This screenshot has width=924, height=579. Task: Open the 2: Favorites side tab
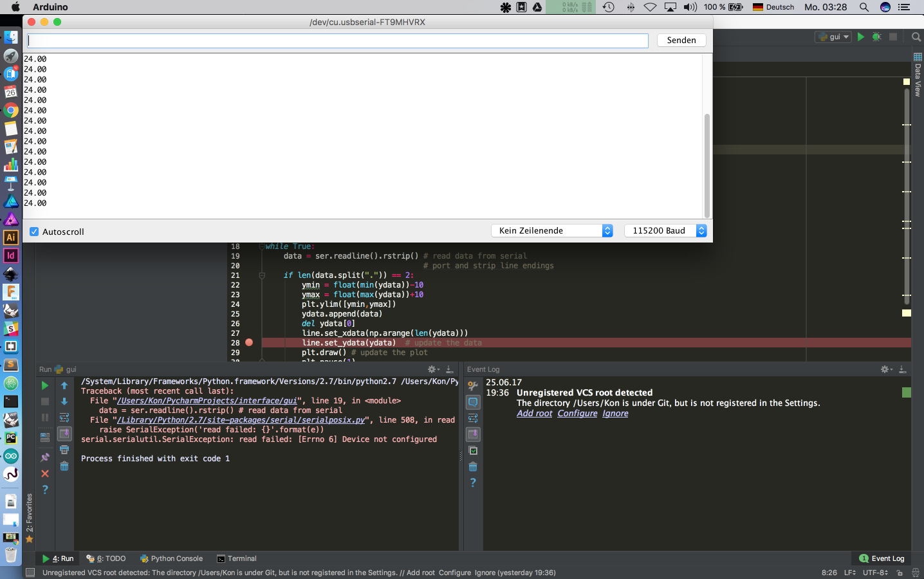tap(29, 519)
